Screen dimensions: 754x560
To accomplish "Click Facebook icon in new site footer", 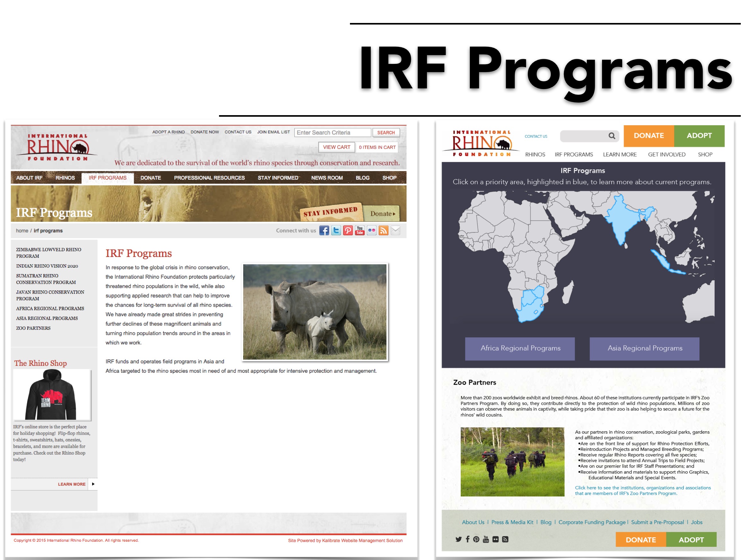I will click(x=468, y=539).
